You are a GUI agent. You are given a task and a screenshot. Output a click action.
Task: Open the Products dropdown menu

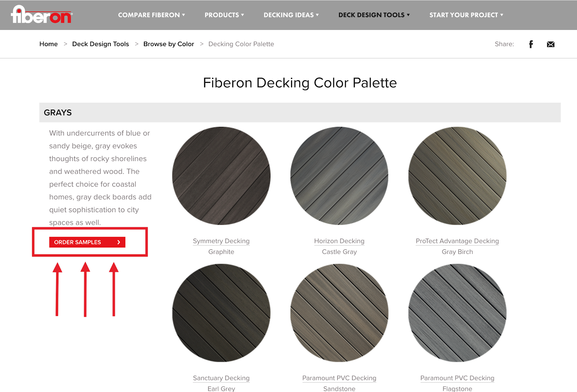pos(224,15)
